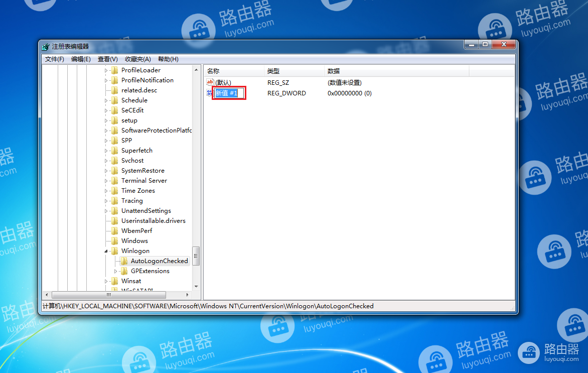Click the SoftwareProtectionPlatform folder icon

pyautogui.click(x=115, y=131)
